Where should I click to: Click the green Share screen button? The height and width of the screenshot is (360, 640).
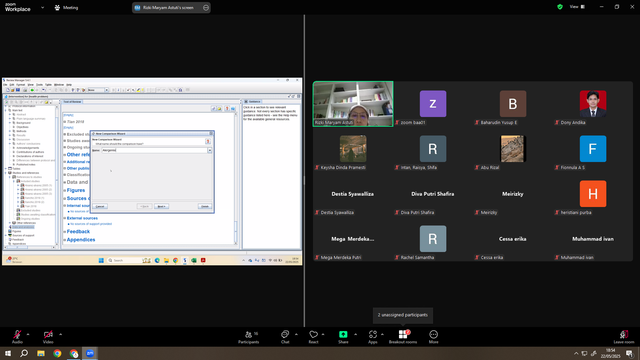point(343,337)
